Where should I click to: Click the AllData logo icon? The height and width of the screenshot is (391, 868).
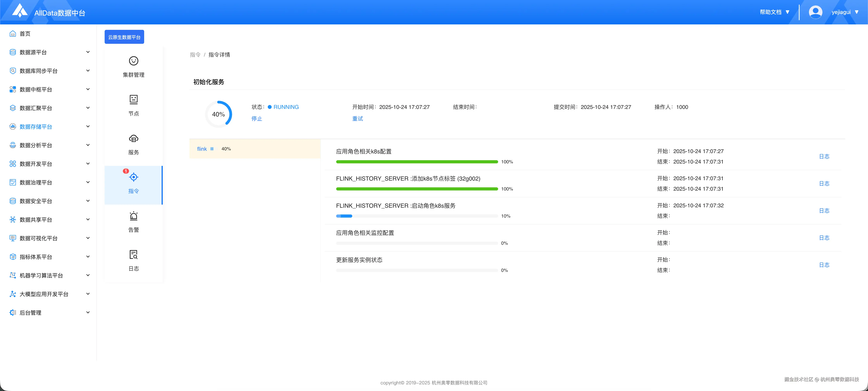(20, 11)
